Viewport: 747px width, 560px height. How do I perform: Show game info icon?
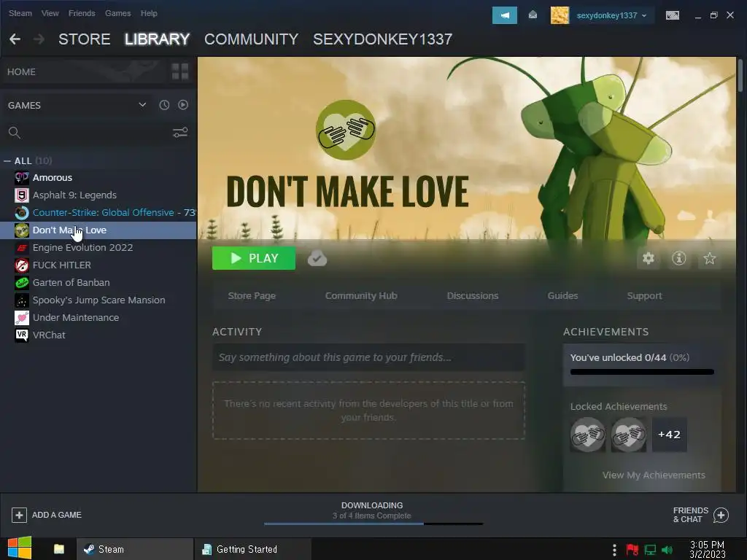coord(679,258)
